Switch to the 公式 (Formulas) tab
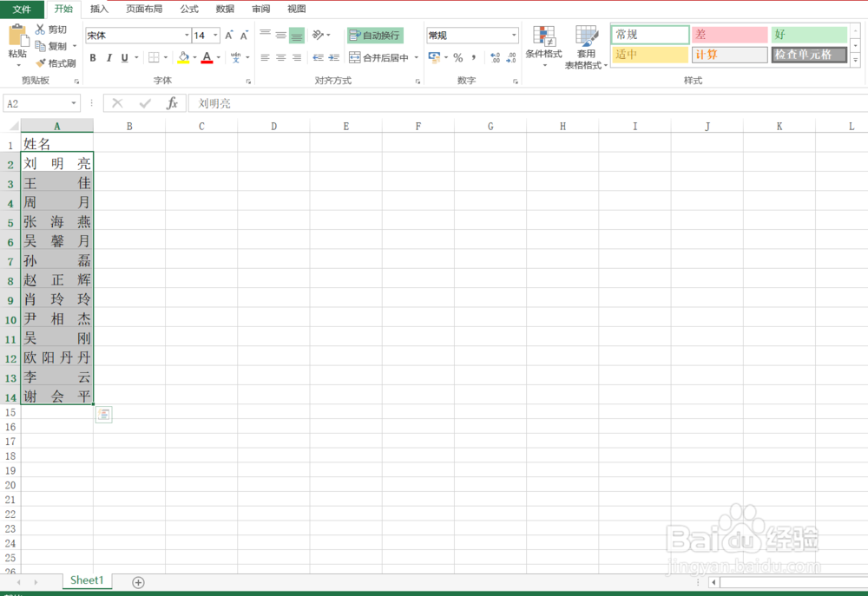This screenshot has width=868, height=596. click(x=189, y=9)
